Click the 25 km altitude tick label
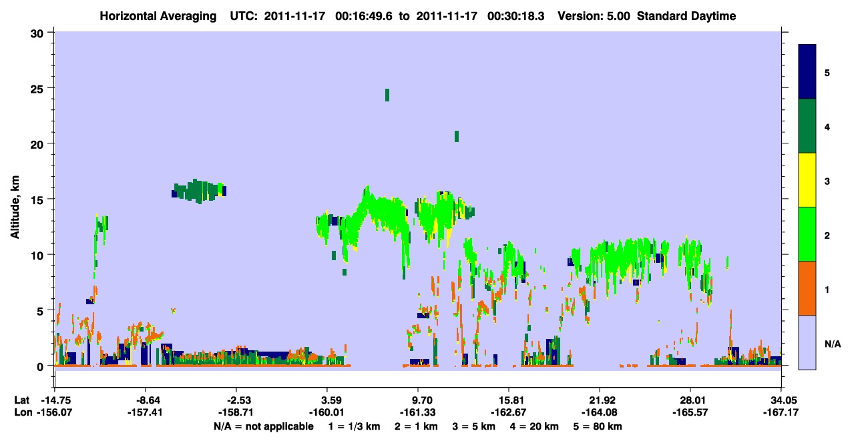The image size is (868, 445). pyautogui.click(x=38, y=88)
